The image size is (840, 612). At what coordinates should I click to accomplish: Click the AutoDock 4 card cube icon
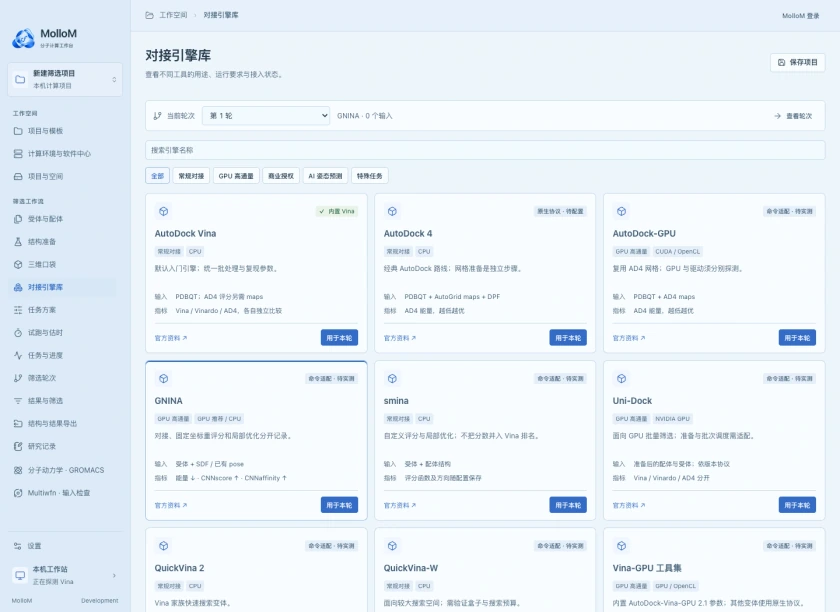(x=392, y=211)
